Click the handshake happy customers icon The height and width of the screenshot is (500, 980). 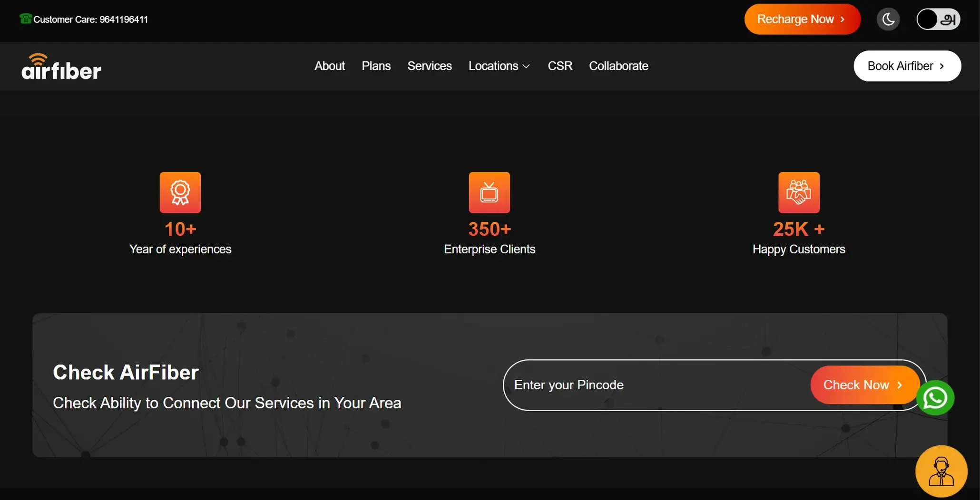click(799, 192)
